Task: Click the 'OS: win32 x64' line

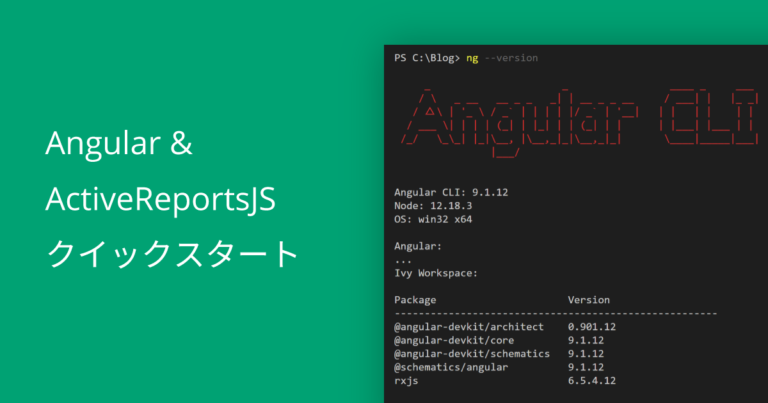Action: tap(433, 219)
